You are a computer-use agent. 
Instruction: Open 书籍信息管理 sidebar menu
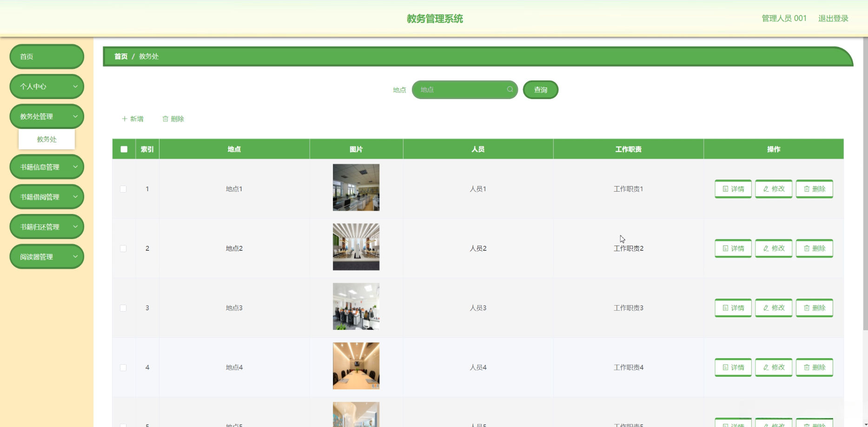pyautogui.click(x=47, y=167)
